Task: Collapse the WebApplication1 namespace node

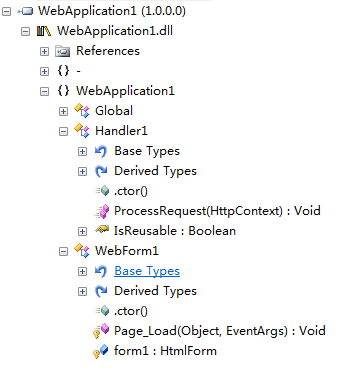Action: pos(44,91)
